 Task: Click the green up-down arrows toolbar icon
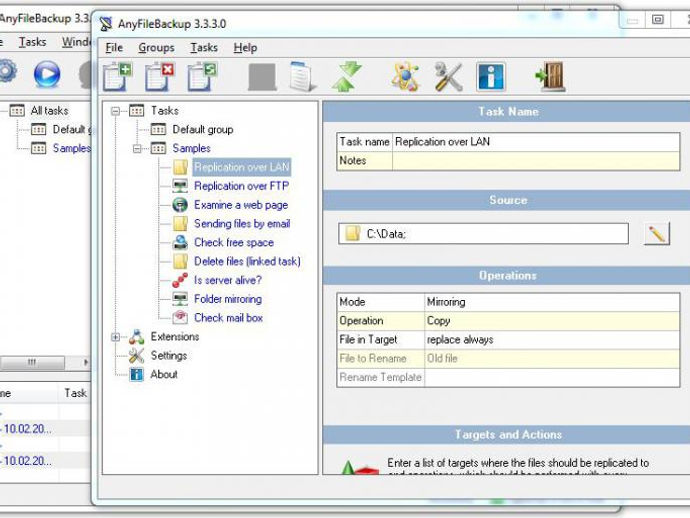[346, 77]
